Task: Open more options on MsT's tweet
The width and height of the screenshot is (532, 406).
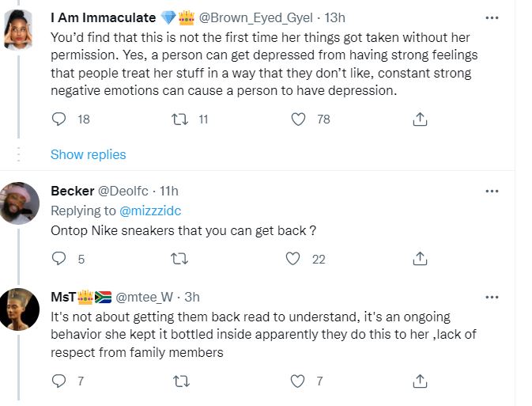Action: (x=492, y=297)
